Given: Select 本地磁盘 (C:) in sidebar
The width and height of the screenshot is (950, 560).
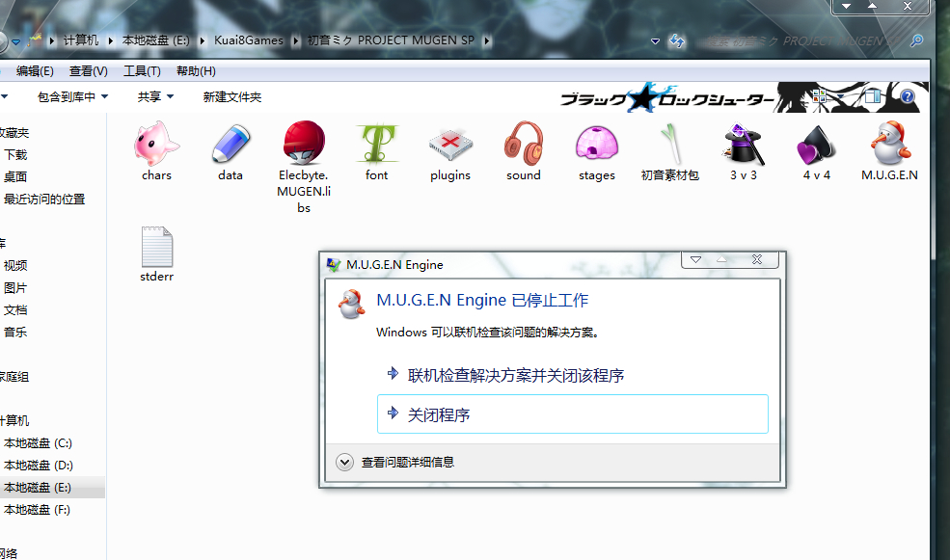Looking at the screenshot, I should point(38,443).
